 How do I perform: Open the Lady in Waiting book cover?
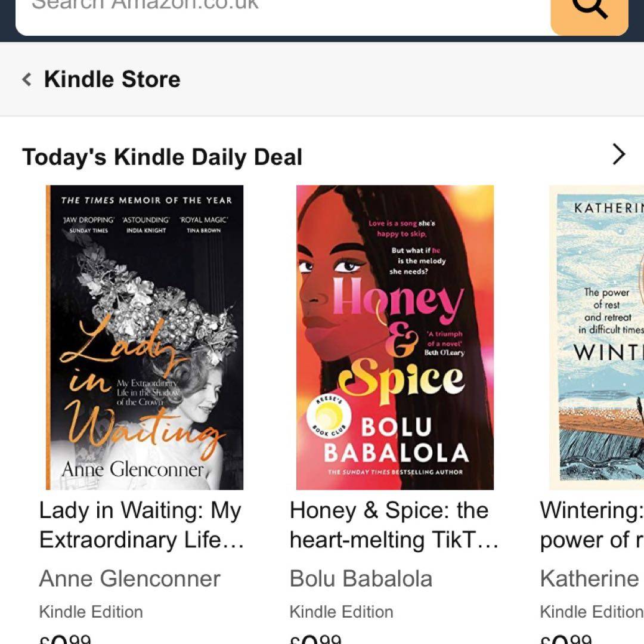coord(144,337)
